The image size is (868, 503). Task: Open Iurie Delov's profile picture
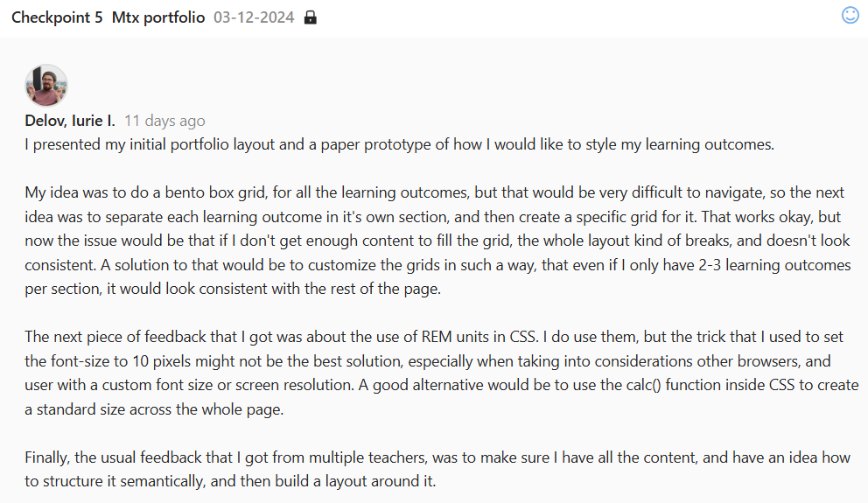pos(46,85)
